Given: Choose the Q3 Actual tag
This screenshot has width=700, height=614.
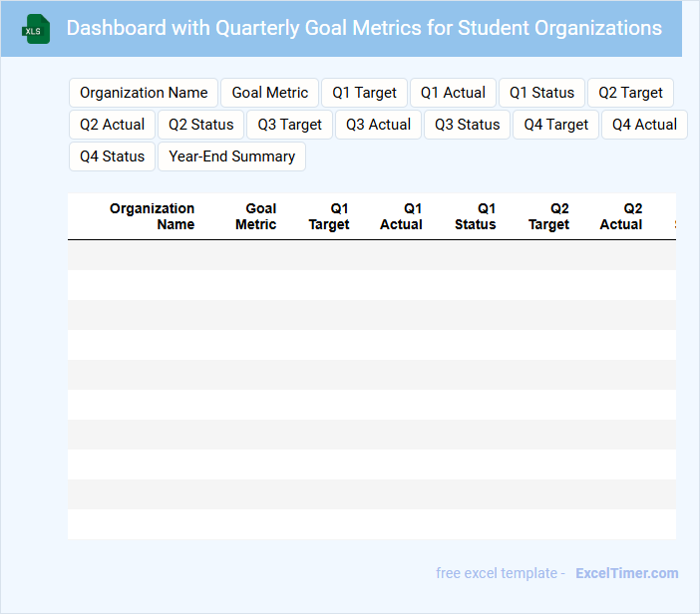Looking at the screenshot, I should pyautogui.click(x=378, y=125).
